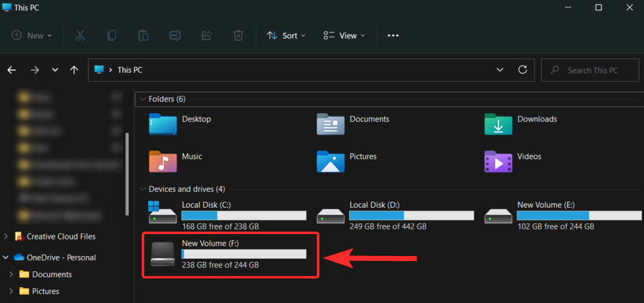Open the See more ellipsis menu

393,35
